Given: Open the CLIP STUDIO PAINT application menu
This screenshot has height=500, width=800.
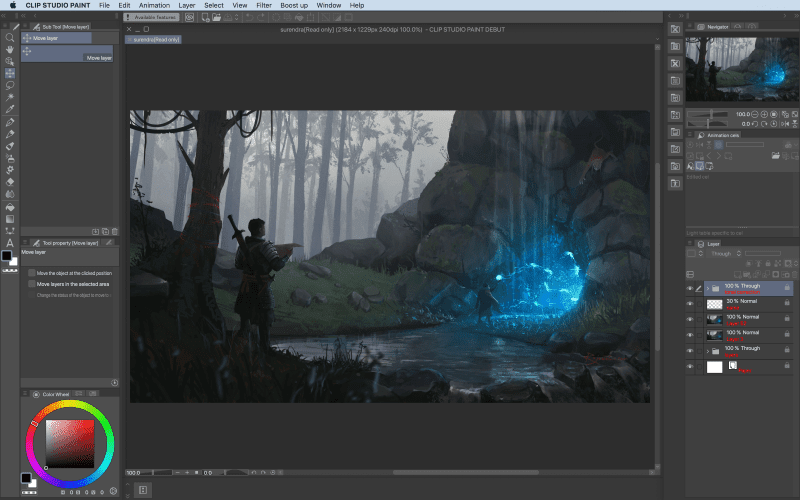Looking at the screenshot, I should point(58,5).
